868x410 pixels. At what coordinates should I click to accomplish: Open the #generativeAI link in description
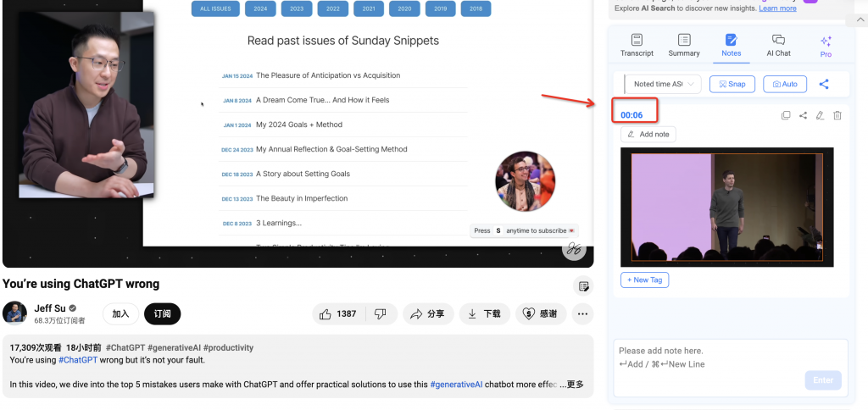pos(456,385)
